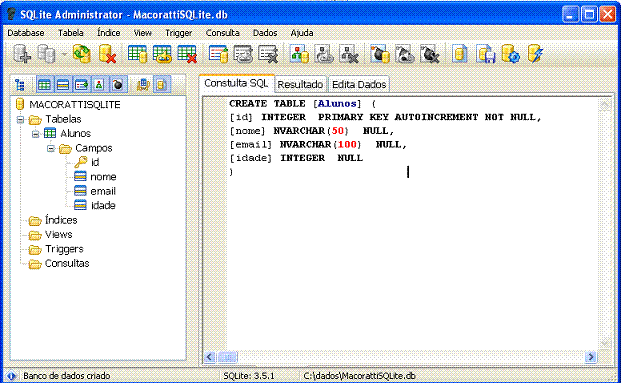Toggle triggers bomb filter in the side panel toolbar
The width and height of the screenshot is (621, 383).
pos(118,84)
